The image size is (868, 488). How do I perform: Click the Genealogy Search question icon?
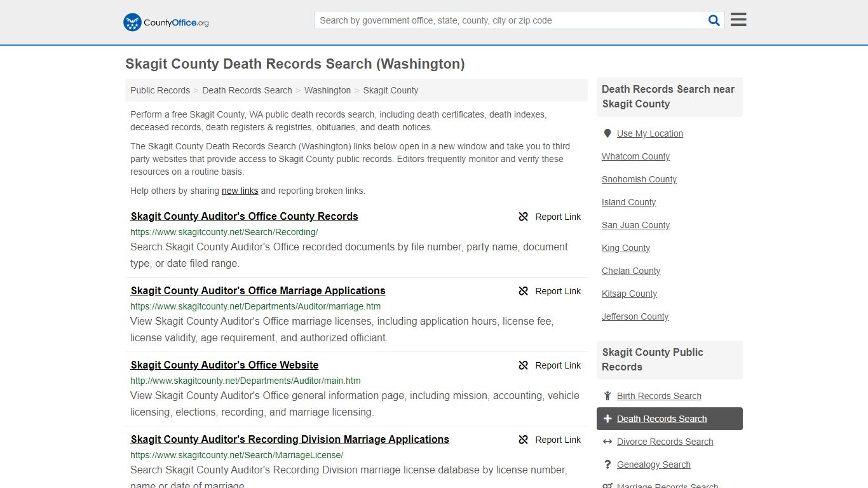click(x=607, y=464)
